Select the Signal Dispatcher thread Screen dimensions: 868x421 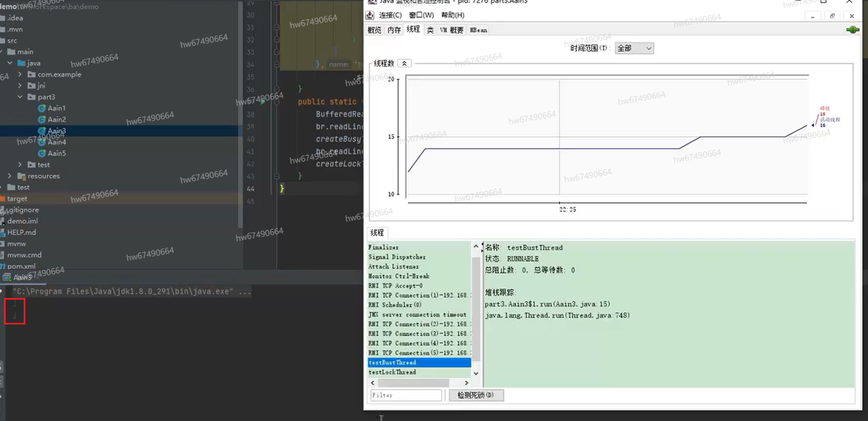419,257
